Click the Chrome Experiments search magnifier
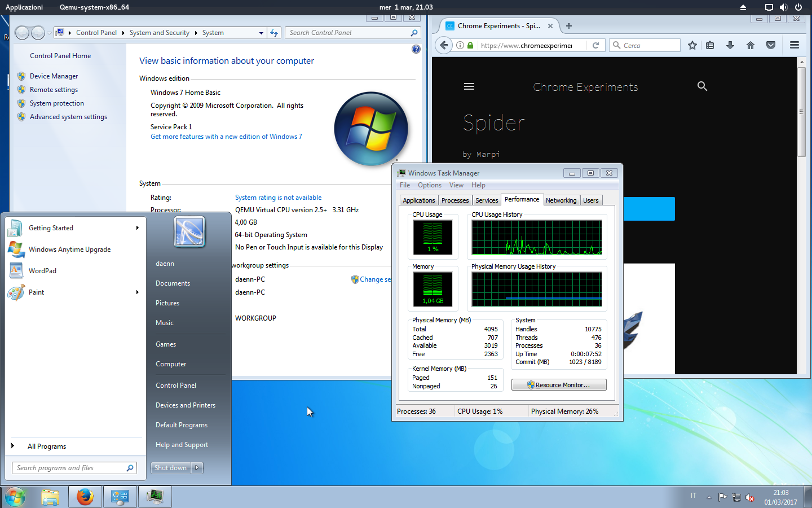This screenshot has height=508, width=812. [702, 86]
